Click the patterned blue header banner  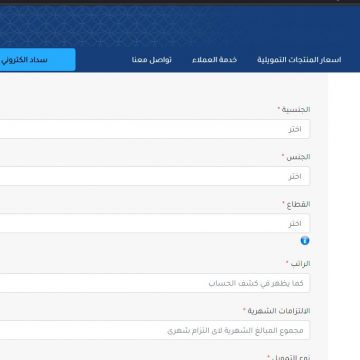pyautogui.click(x=180, y=27)
